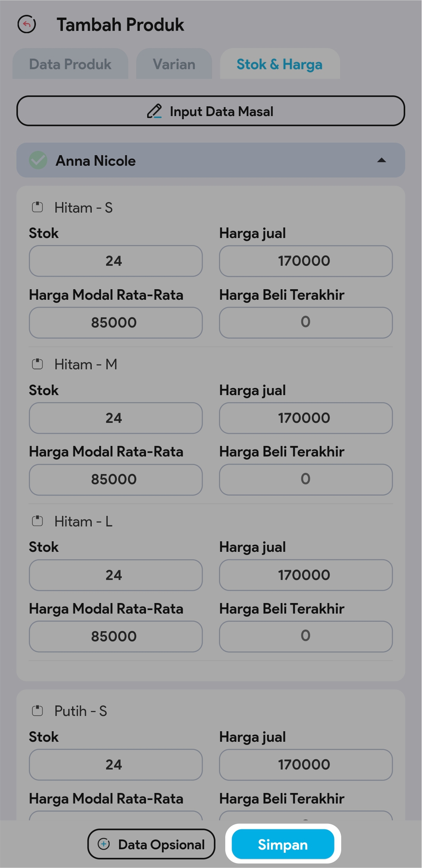Click the back arrow icon
Viewport: 422px width, 868px height.
(x=27, y=25)
